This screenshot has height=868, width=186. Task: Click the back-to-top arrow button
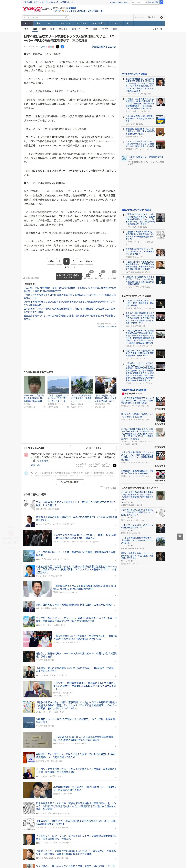[180, 537]
